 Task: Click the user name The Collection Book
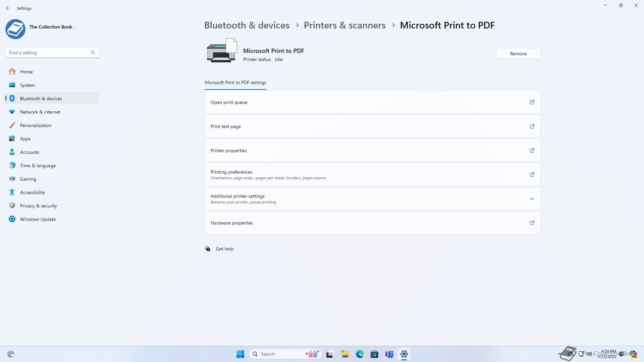pyautogui.click(x=52, y=27)
